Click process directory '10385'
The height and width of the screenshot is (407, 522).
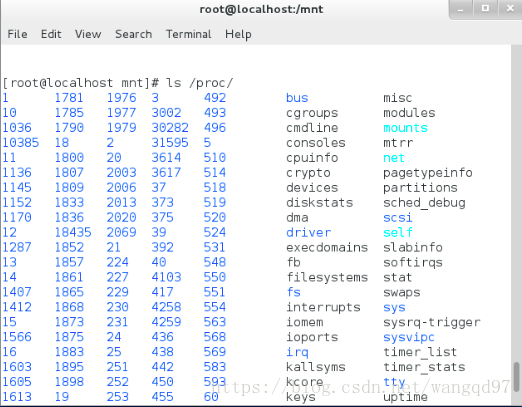click(x=21, y=143)
